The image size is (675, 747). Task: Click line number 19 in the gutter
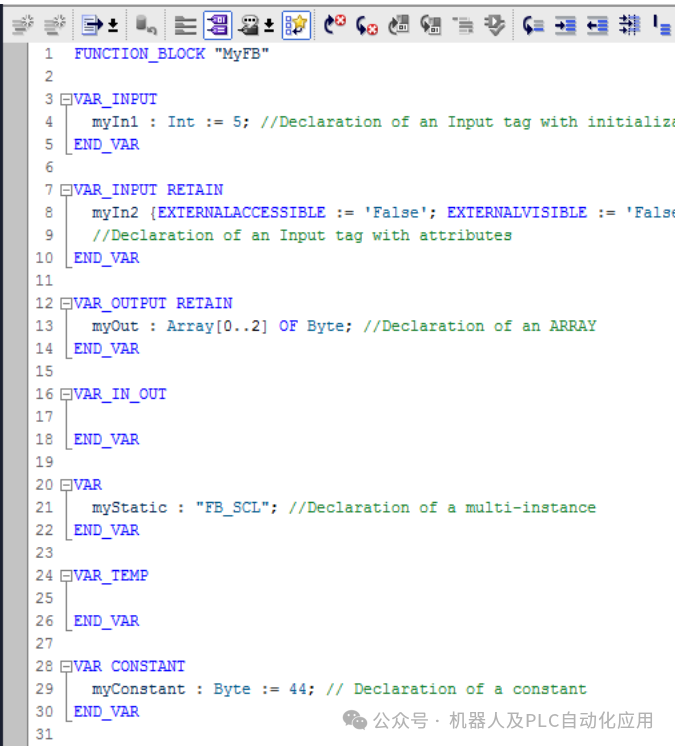click(44, 462)
